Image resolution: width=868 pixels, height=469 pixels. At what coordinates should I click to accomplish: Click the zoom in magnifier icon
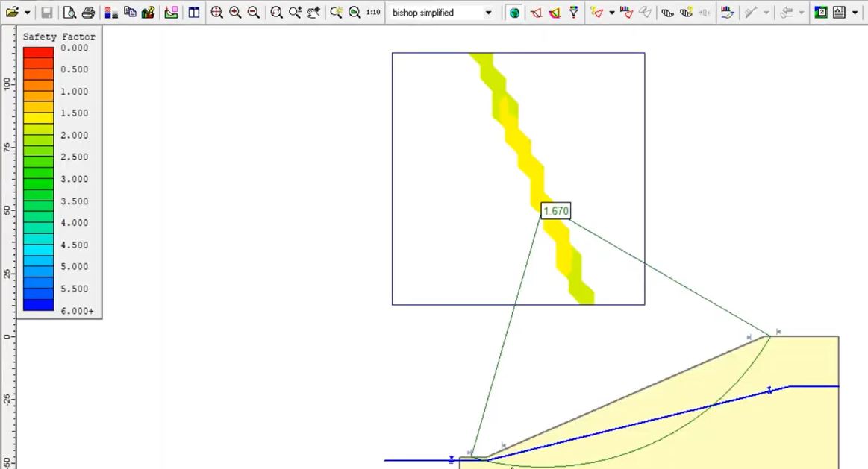(x=235, y=13)
